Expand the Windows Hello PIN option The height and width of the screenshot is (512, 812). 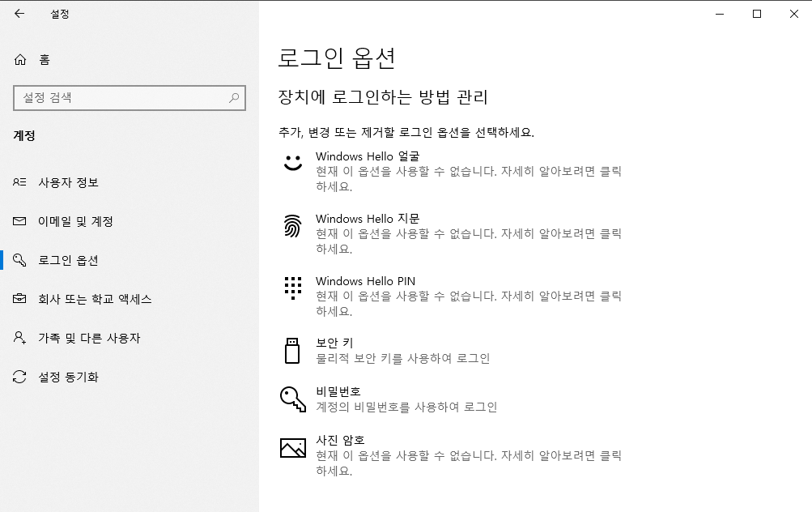pos(451,296)
